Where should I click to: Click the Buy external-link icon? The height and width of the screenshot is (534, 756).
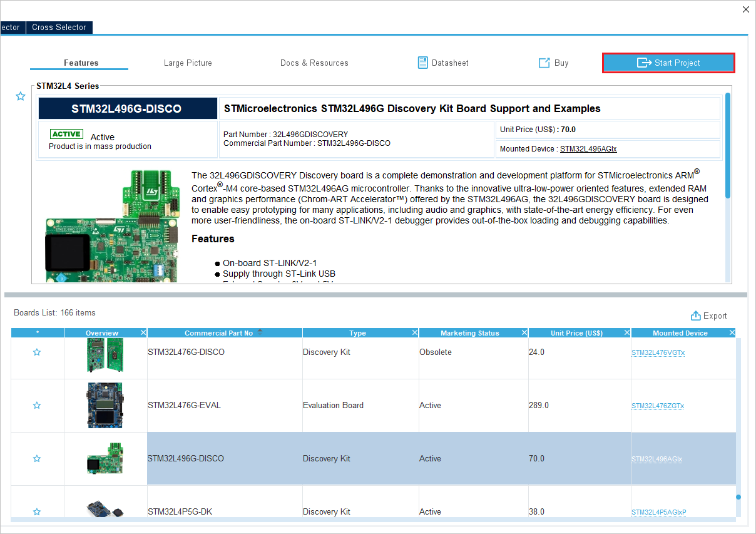click(x=544, y=63)
